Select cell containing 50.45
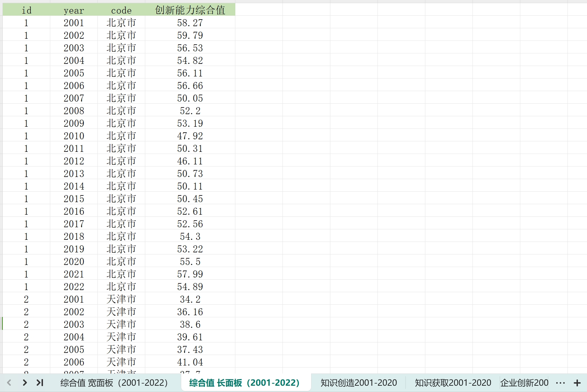Screen dimensions: 587x392 click(x=190, y=199)
